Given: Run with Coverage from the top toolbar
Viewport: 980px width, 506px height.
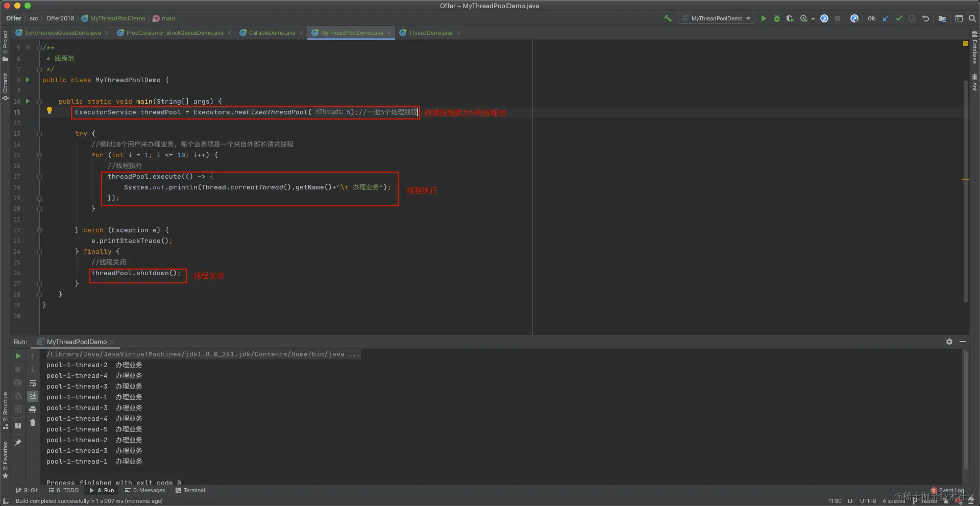Looking at the screenshot, I should click(x=790, y=18).
